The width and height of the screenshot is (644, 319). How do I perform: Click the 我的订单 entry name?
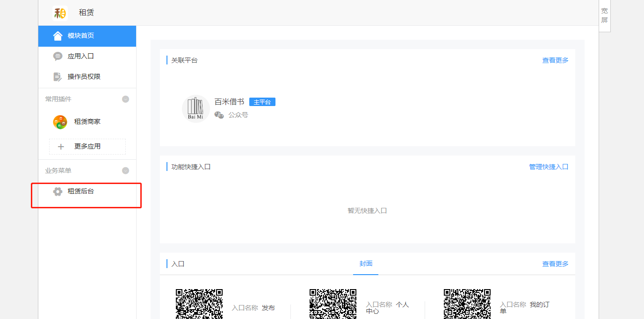525,308
